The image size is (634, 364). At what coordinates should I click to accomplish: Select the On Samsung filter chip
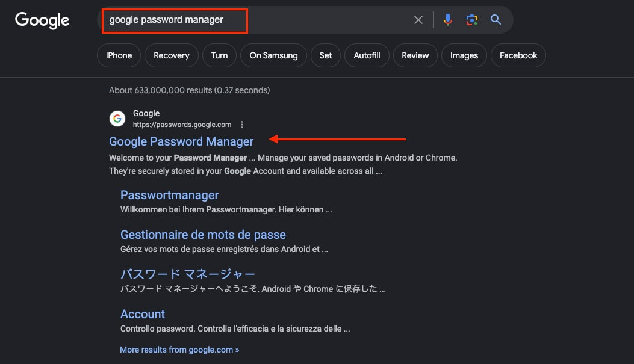[273, 55]
